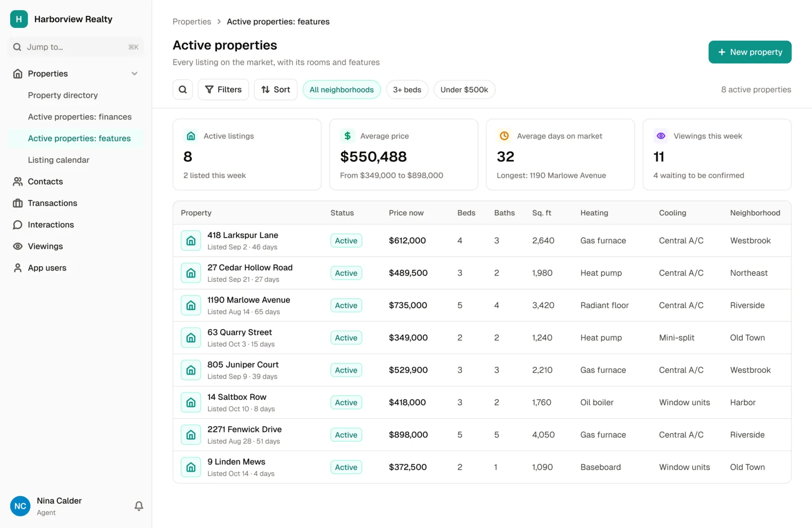Open the notifications bell icon

tap(139, 506)
